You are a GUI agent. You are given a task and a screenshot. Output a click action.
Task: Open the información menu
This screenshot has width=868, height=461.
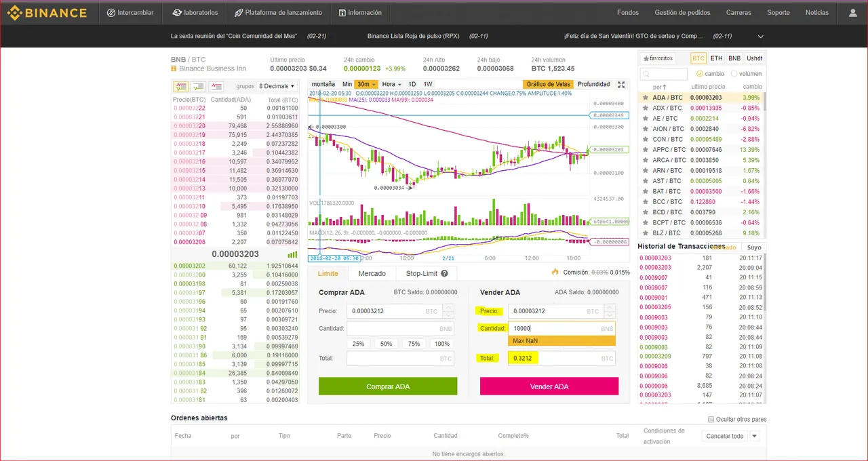360,12
